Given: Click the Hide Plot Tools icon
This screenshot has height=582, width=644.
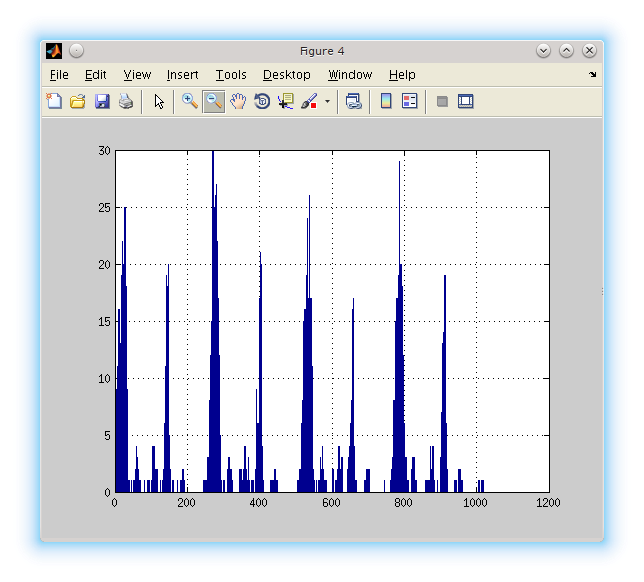Looking at the screenshot, I should click(x=442, y=101).
